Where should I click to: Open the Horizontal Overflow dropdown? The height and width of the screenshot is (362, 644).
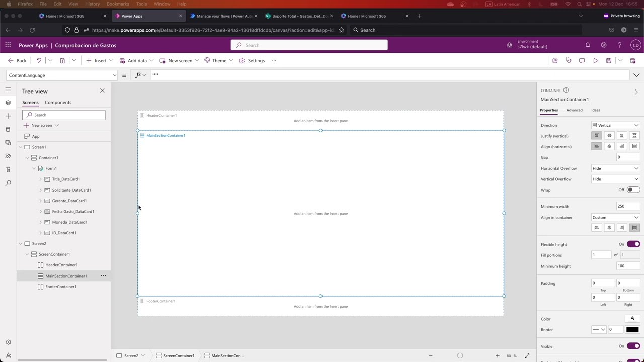coord(615,168)
